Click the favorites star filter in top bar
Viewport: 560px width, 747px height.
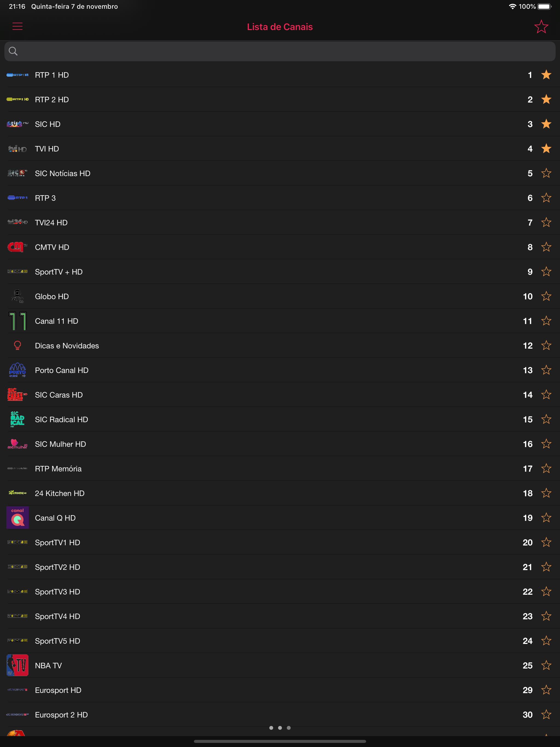point(541,26)
